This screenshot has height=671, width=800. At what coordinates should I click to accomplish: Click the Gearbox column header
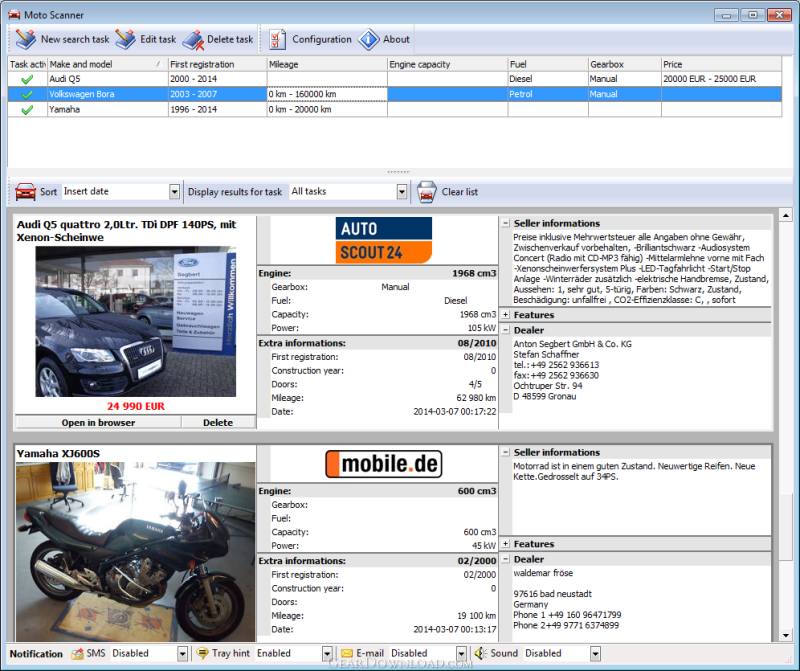point(624,64)
